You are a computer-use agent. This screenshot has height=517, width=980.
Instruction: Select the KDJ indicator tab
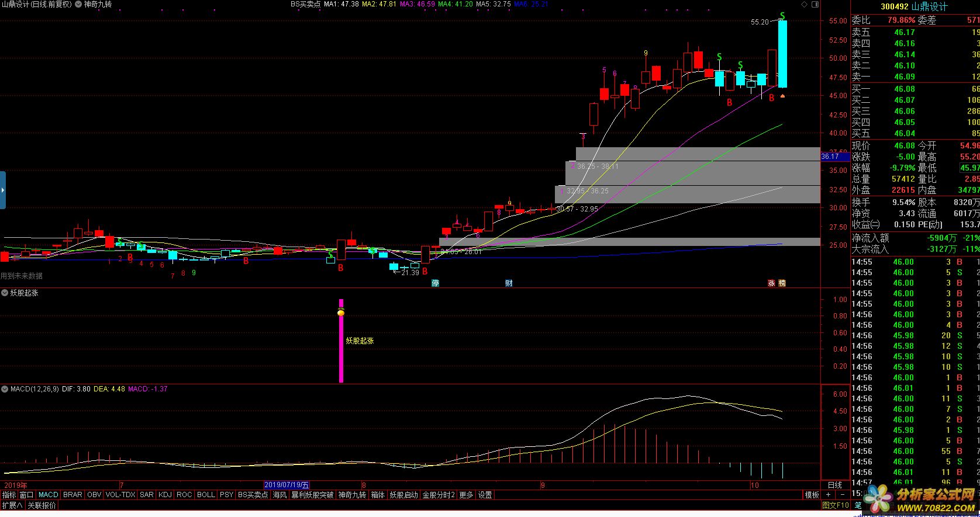[x=165, y=495]
